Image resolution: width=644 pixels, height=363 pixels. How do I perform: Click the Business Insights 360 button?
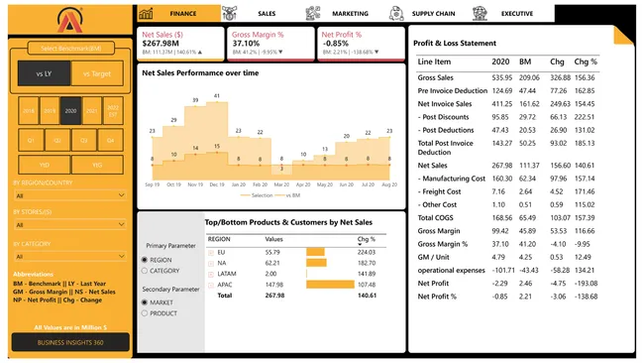click(x=70, y=342)
